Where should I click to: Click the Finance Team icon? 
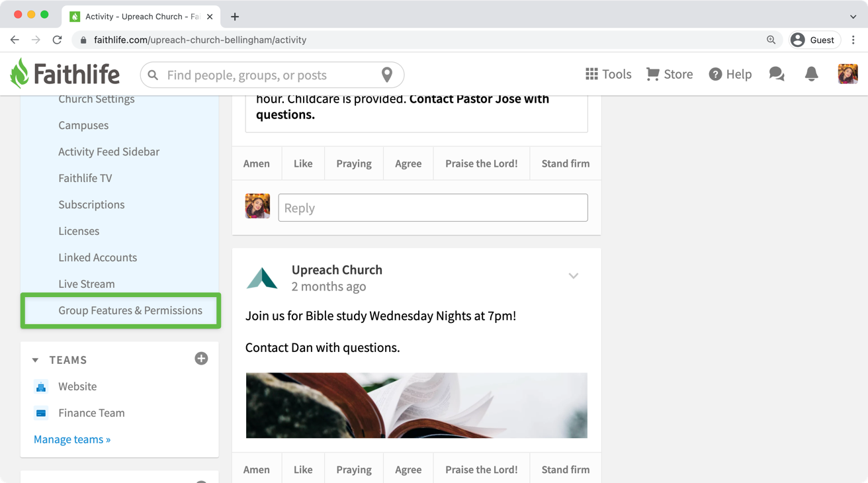41,413
